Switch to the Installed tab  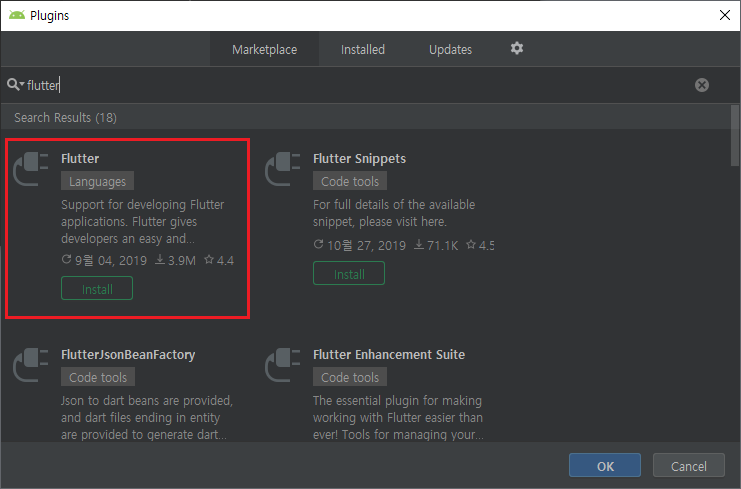[363, 50]
